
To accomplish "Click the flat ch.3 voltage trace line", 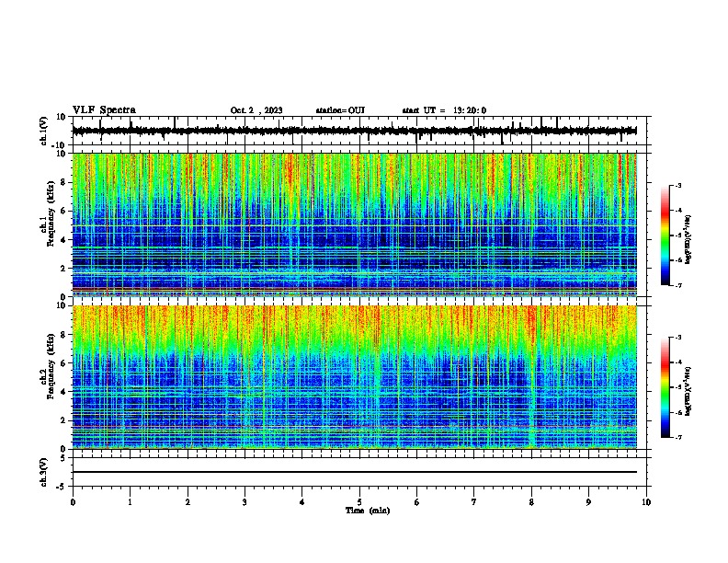I will click(x=355, y=472).
